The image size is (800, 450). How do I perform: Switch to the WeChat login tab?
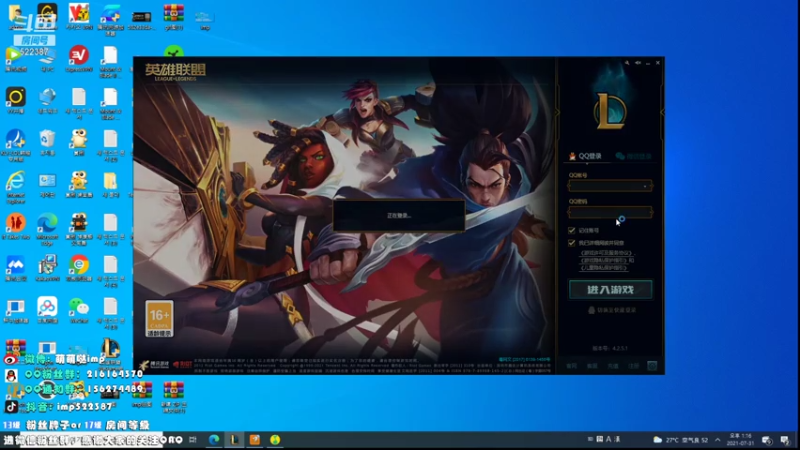click(633, 156)
